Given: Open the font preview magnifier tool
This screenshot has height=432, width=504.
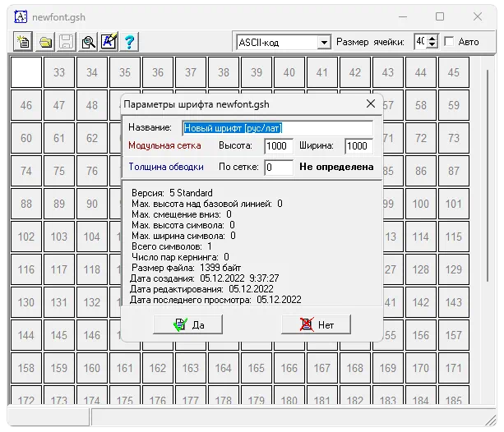Looking at the screenshot, I should click(88, 42).
